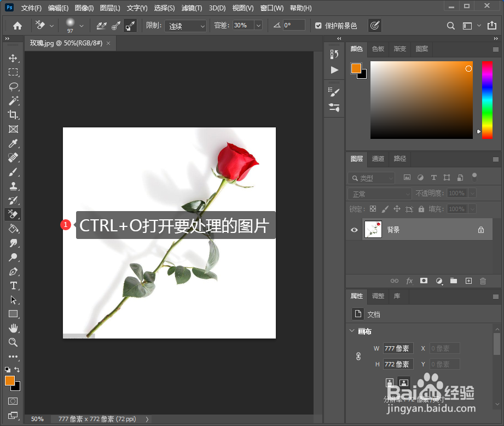This screenshot has width=504, height=426.
Task: Enable Sampling: Continuous mode
Action: tap(102, 26)
